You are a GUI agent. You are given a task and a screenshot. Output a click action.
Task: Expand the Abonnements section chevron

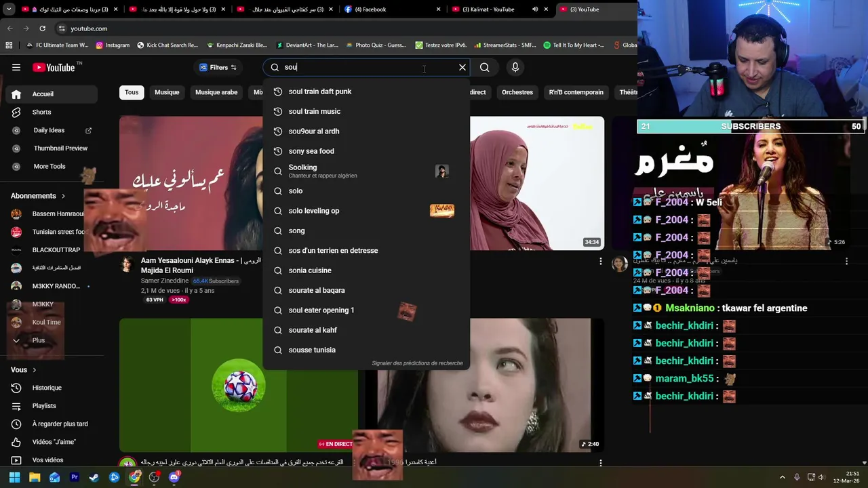[64, 196]
